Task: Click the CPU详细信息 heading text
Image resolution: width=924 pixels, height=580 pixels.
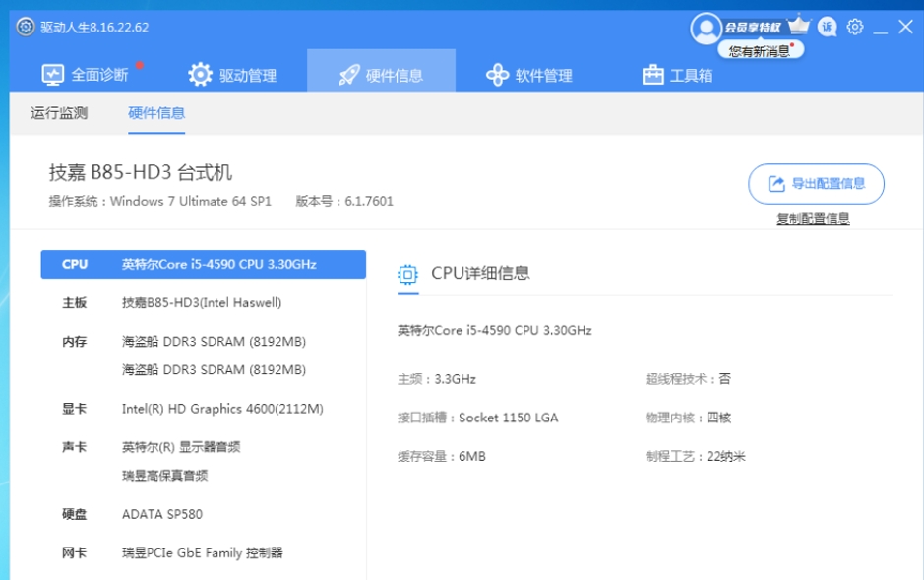Action: (x=480, y=274)
